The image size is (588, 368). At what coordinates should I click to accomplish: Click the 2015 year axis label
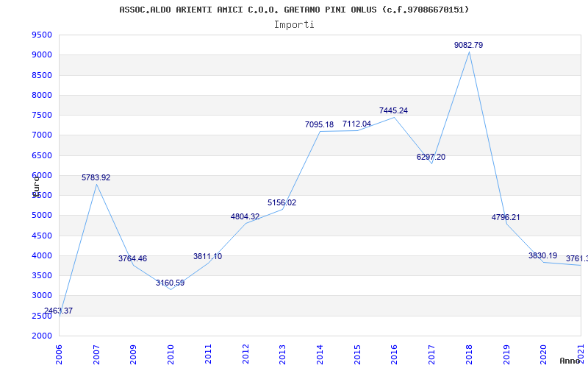pos(357,354)
